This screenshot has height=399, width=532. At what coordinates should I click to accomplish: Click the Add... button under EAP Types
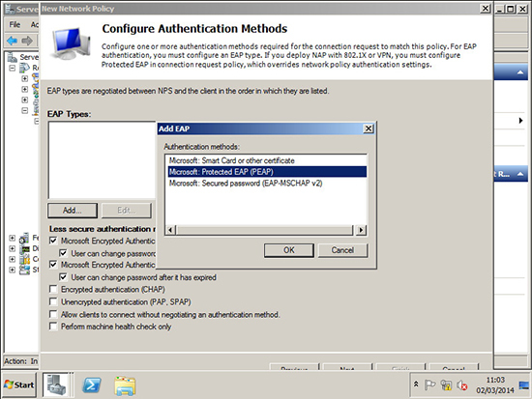(73, 211)
